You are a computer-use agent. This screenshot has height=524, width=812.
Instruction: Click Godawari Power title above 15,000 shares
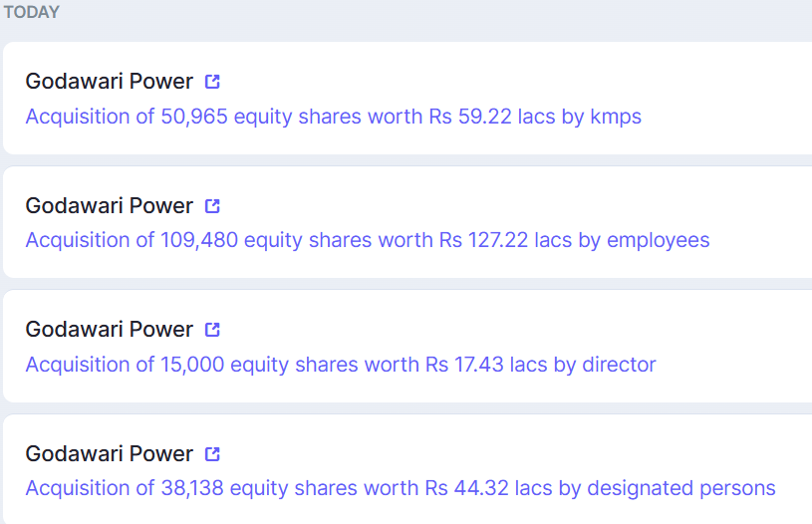pos(109,330)
